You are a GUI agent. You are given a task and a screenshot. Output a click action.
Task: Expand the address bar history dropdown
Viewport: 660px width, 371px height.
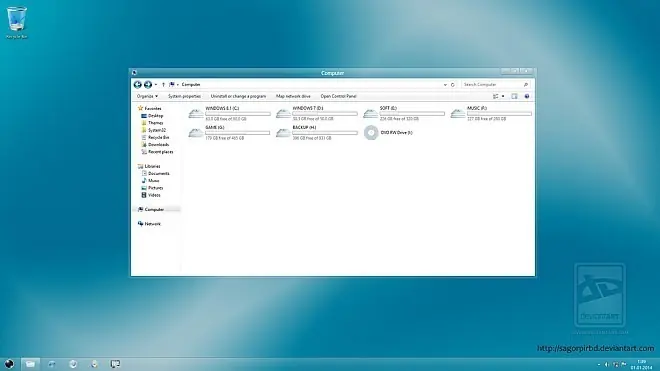point(445,85)
